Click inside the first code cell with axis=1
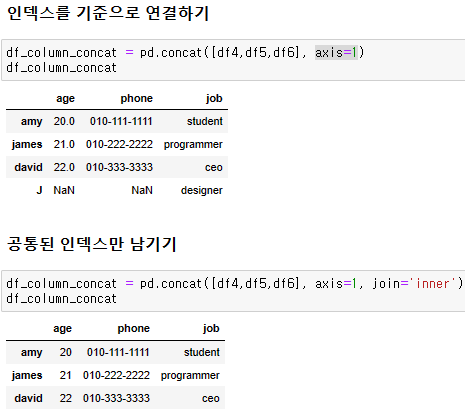Viewport: 465px width, 410px height. [233, 60]
